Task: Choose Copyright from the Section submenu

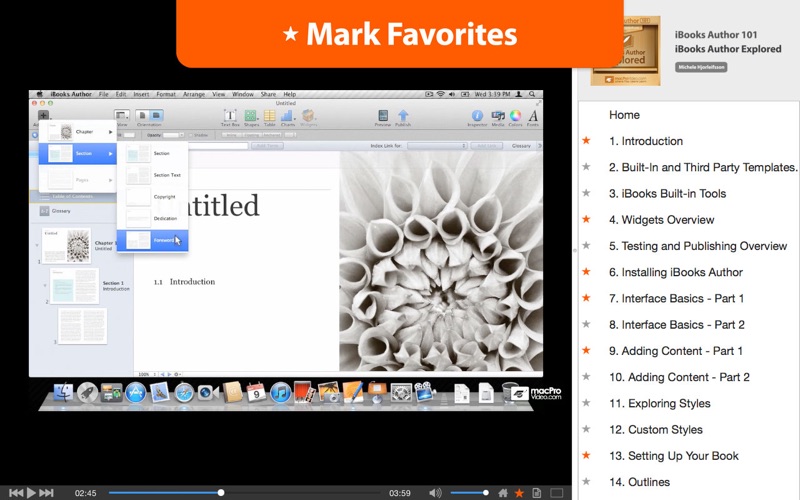Action: [152, 197]
